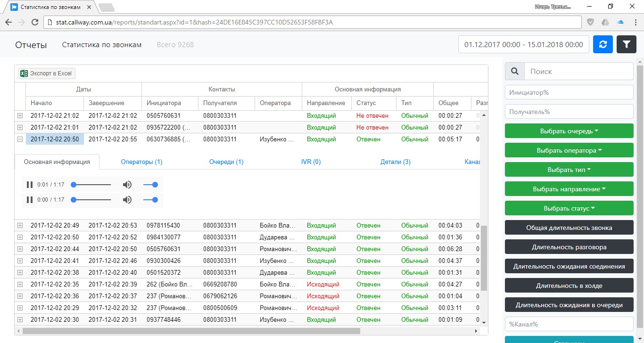This screenshot has width=644, height=343.
Task: Expand call row from 0984130077
Action: coord(20,237)
